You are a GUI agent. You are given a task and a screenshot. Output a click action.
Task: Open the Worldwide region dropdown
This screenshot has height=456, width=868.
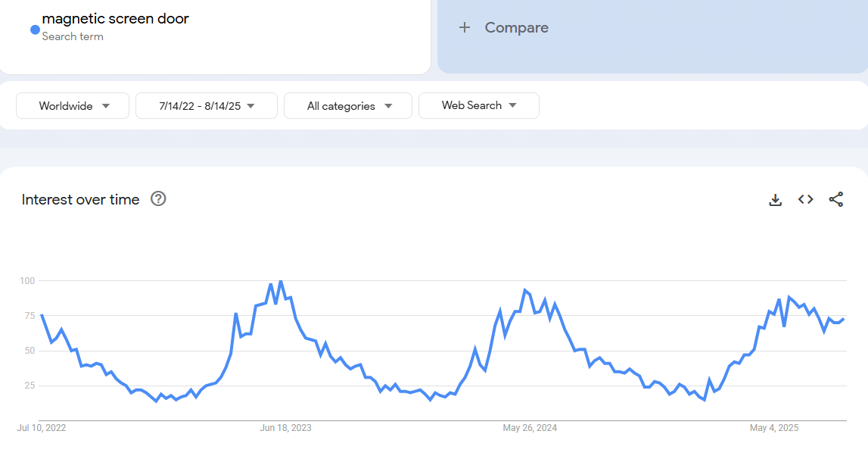[x=73, y=106]
